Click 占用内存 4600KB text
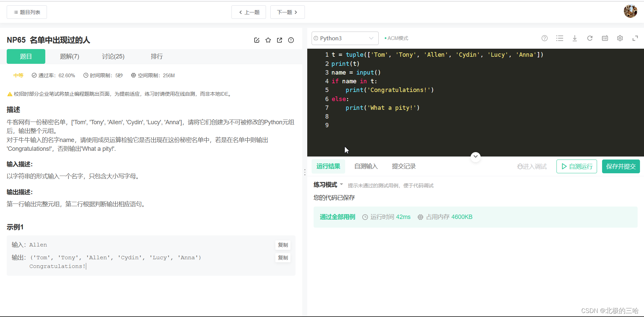 click(445, 217)
